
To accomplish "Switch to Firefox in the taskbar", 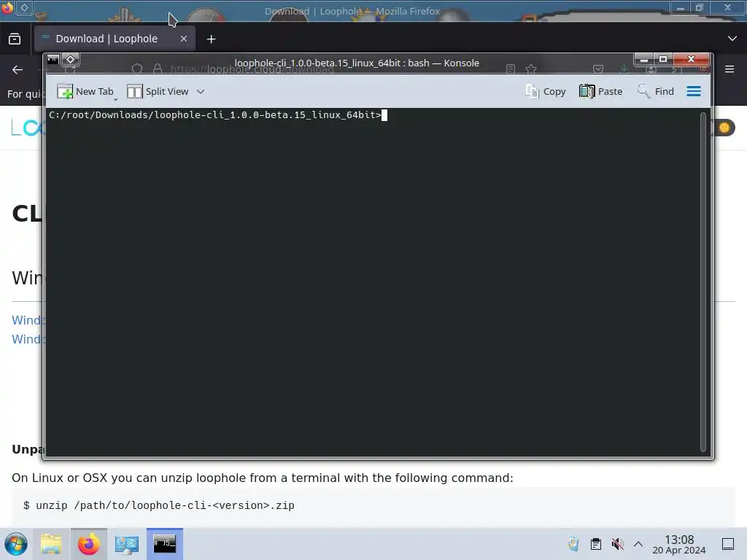I will [x=89, y=544].
